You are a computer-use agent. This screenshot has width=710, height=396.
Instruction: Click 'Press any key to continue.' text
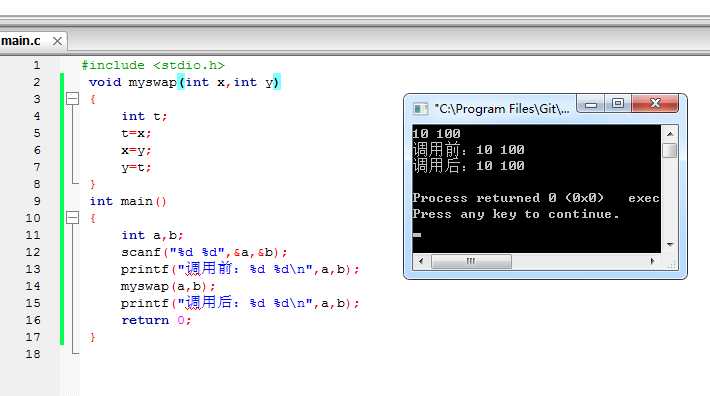tap(516, 214)
